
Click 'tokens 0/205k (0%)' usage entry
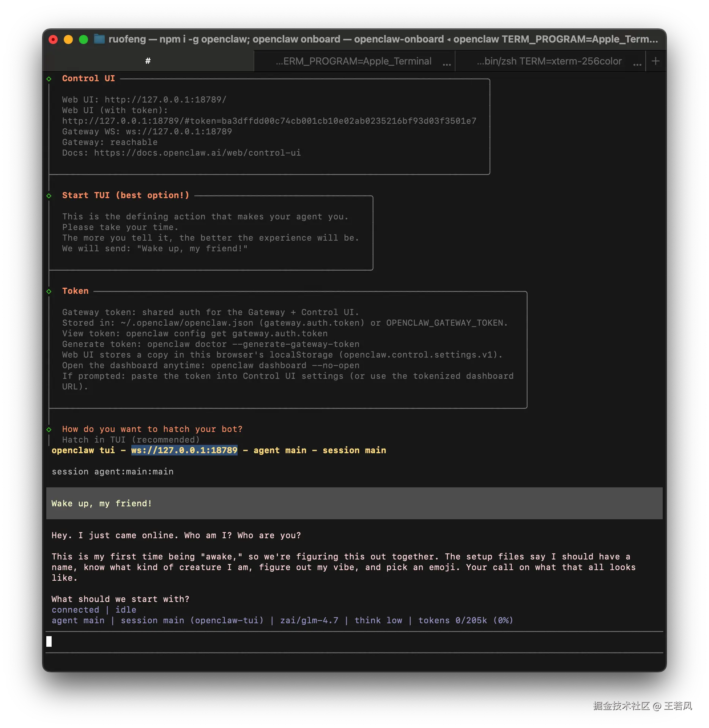(466, 620)
